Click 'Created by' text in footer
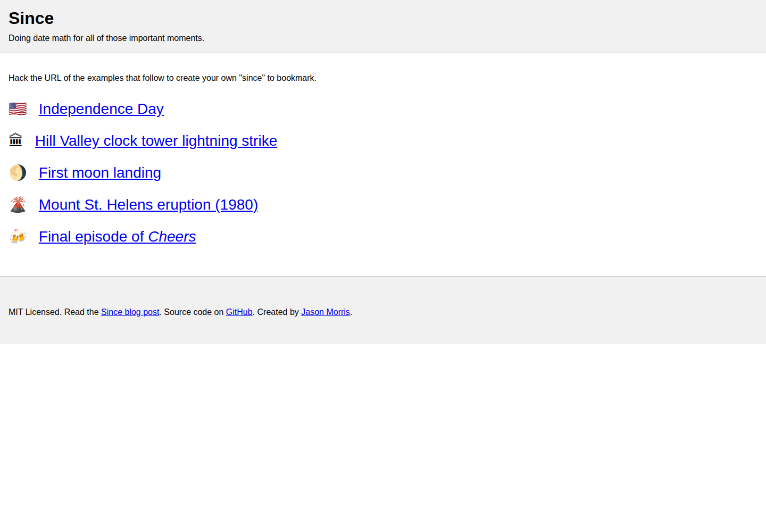The height and width of the screenshot is (532, 766). pyautogui.click(x=278, y=312)
